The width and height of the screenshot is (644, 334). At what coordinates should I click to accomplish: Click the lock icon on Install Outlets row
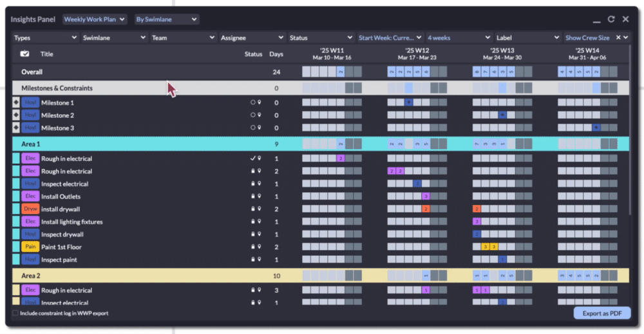(x=253, y=196)
